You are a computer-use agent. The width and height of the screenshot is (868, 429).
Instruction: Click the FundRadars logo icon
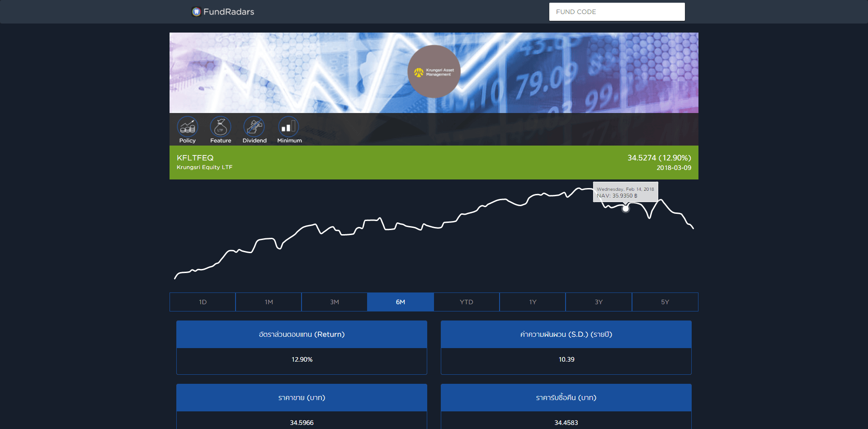pyautogui.click(x=196, y=12)
